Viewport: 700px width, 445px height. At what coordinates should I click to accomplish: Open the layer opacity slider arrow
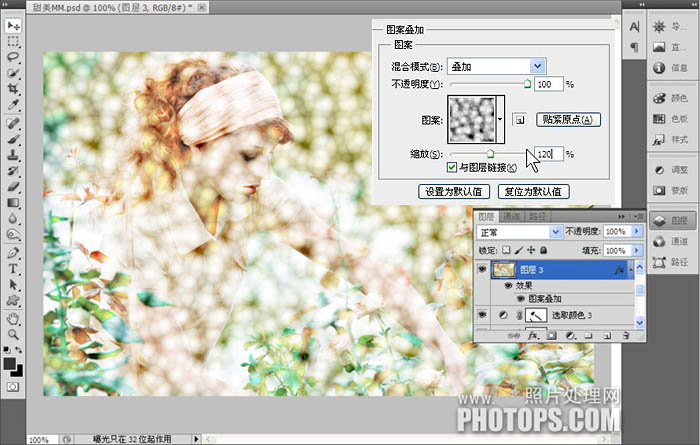(637, 231)
